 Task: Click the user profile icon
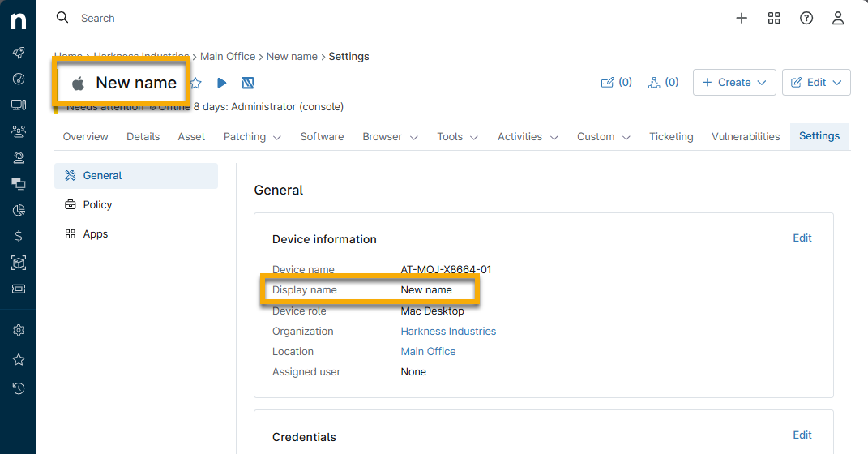pos(839,18)
